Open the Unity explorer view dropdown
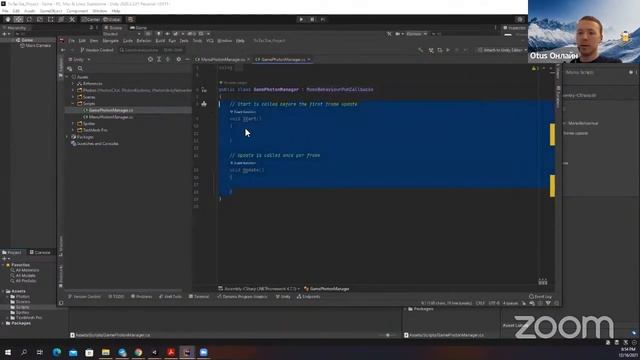Screen dimensions: 640x360 click(x=80, y=60)
